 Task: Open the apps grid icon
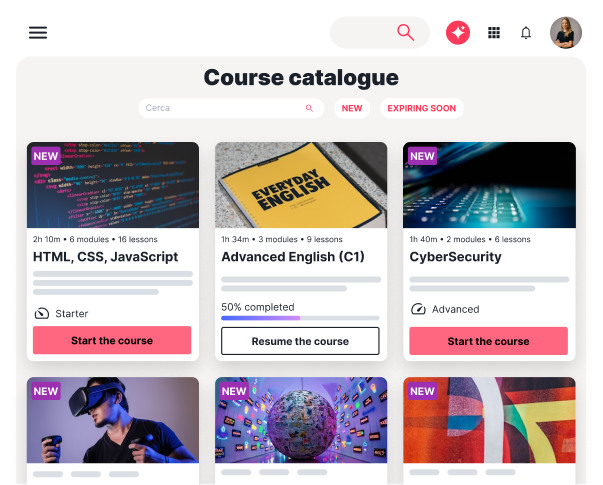494,33
